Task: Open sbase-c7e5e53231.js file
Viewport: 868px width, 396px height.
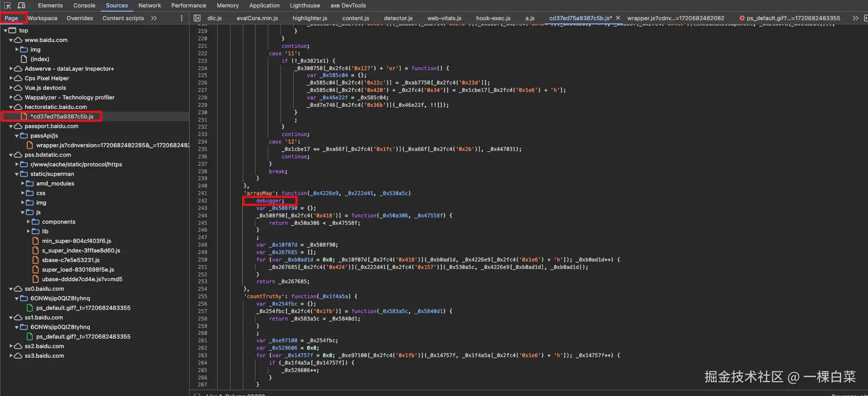Action: tap(71, 260)
